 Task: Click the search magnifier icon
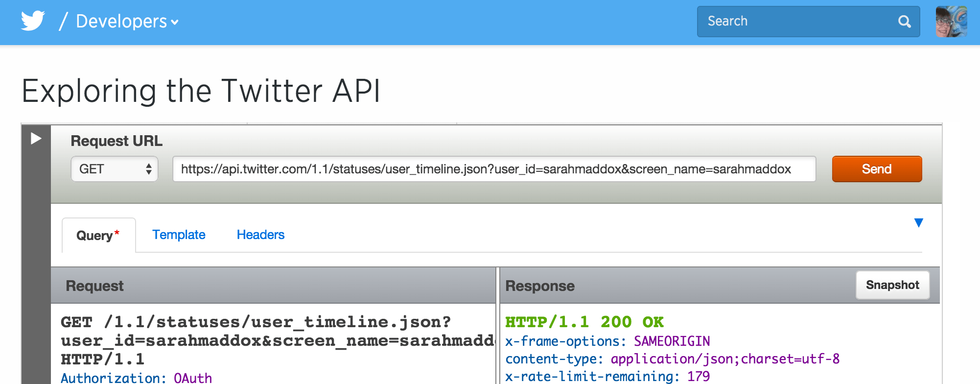[x=904, y=22]
